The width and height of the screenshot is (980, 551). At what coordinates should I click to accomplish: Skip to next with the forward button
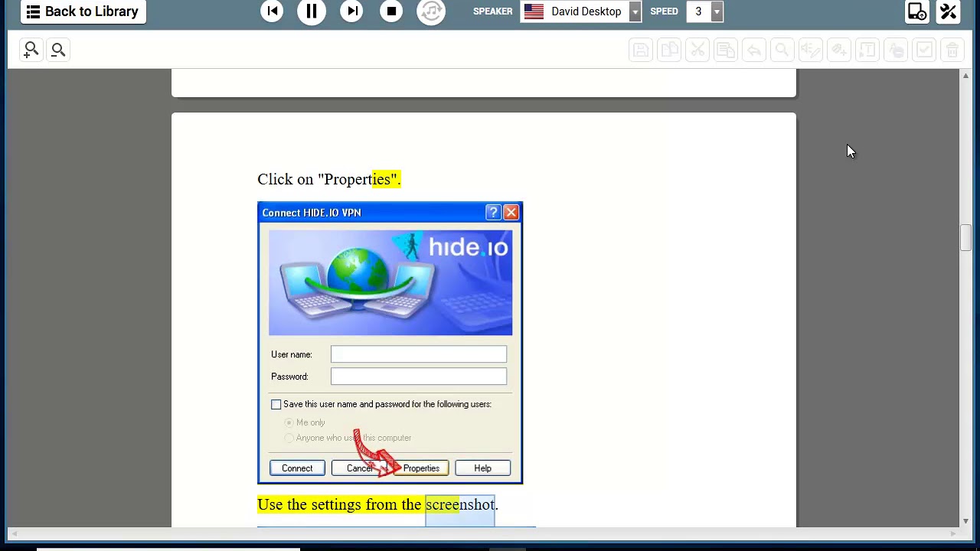351,11
